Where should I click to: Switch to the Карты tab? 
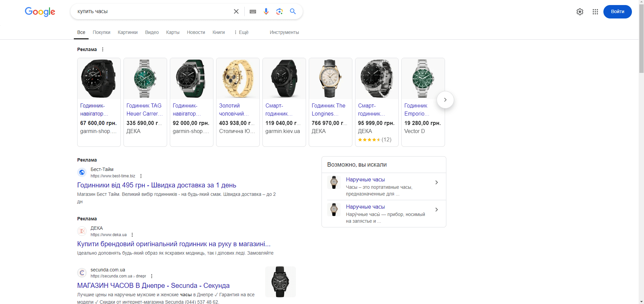point(173,32)
